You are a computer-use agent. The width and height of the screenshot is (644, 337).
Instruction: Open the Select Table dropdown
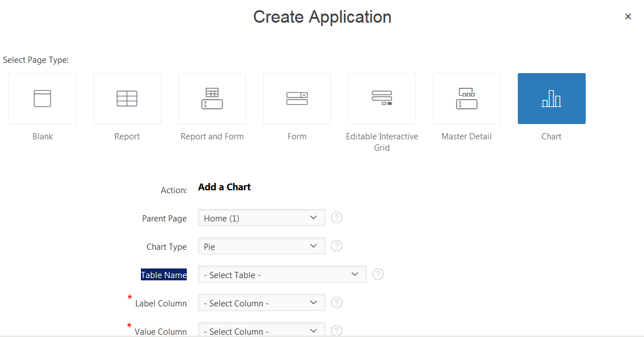282,274
